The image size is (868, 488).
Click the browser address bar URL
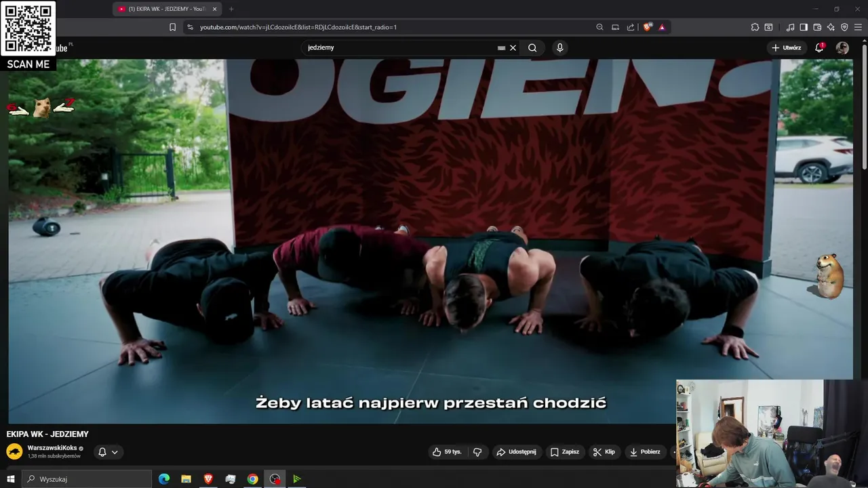(x=298, y=27)
